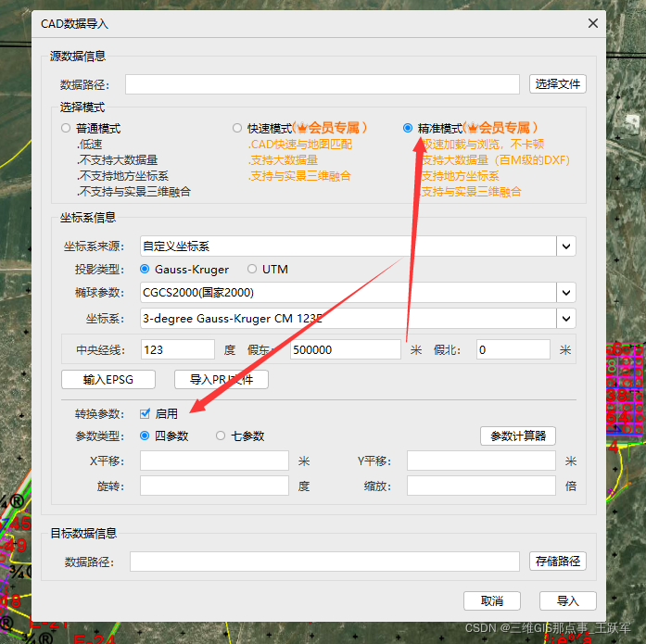Select 快速模式 radio option
The image size is (646, 644).
coord(237,128)
